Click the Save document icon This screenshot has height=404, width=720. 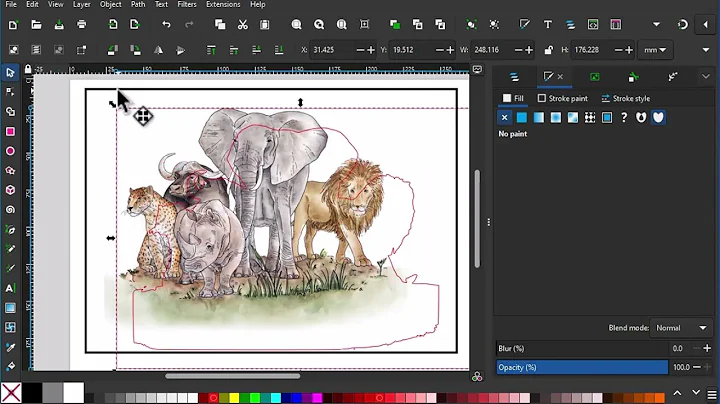point(59,25)
